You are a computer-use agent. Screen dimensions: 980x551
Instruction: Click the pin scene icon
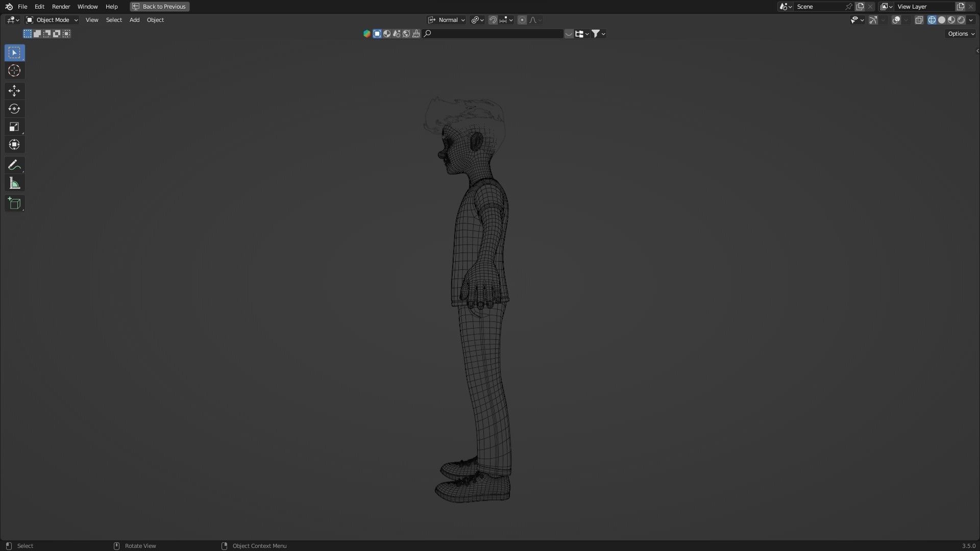click(x=849, y=7)
